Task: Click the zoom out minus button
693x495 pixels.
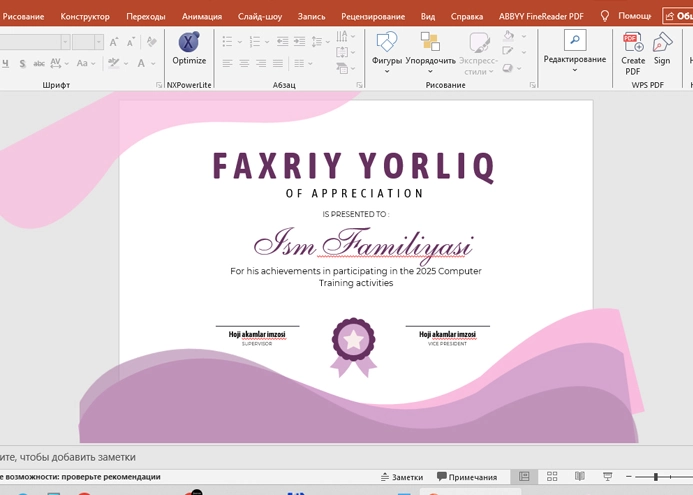Action: point(629,476)
